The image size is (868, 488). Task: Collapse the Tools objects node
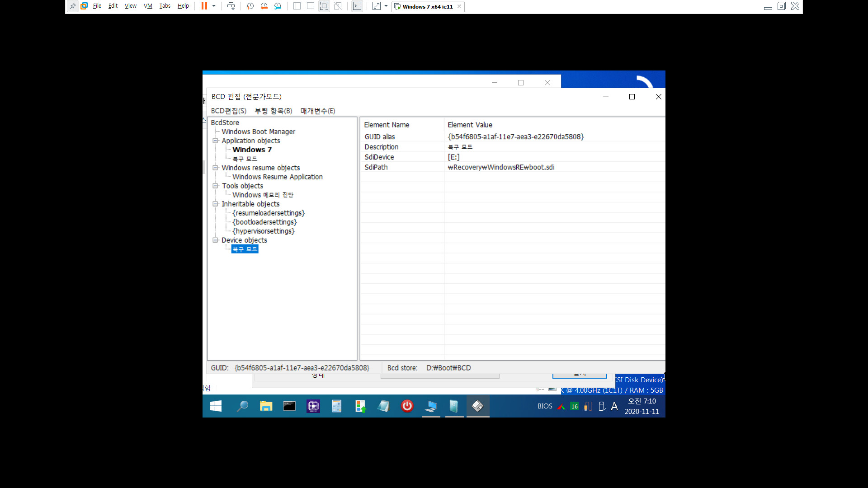click(x=216, y=186)
